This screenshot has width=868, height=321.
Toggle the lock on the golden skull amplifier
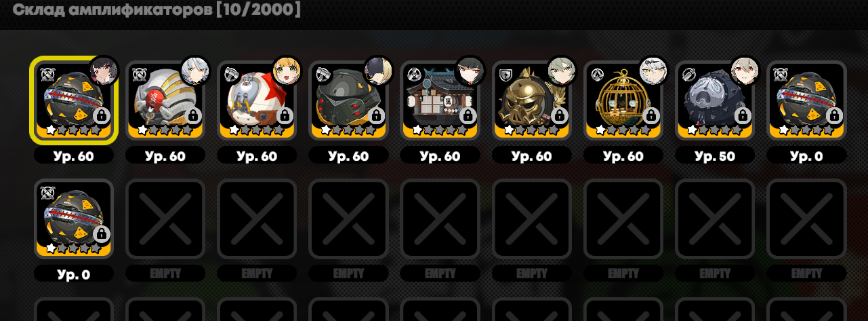click(x=558, y=116)
